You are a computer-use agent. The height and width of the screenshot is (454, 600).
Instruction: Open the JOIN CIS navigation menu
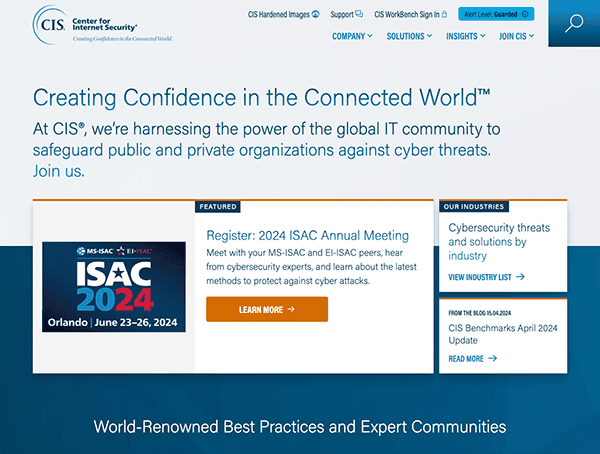(516, 36)
